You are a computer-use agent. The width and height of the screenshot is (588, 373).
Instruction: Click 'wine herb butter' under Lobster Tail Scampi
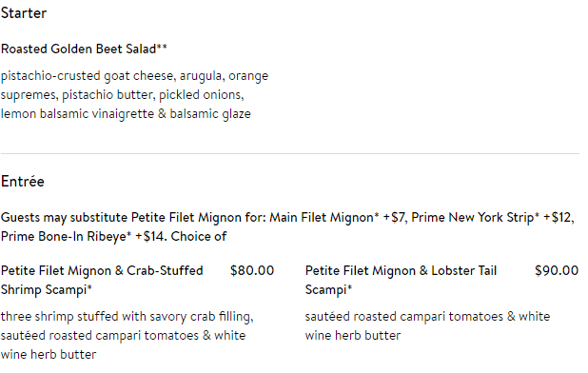pyautogui.click(x=352, y=336)
